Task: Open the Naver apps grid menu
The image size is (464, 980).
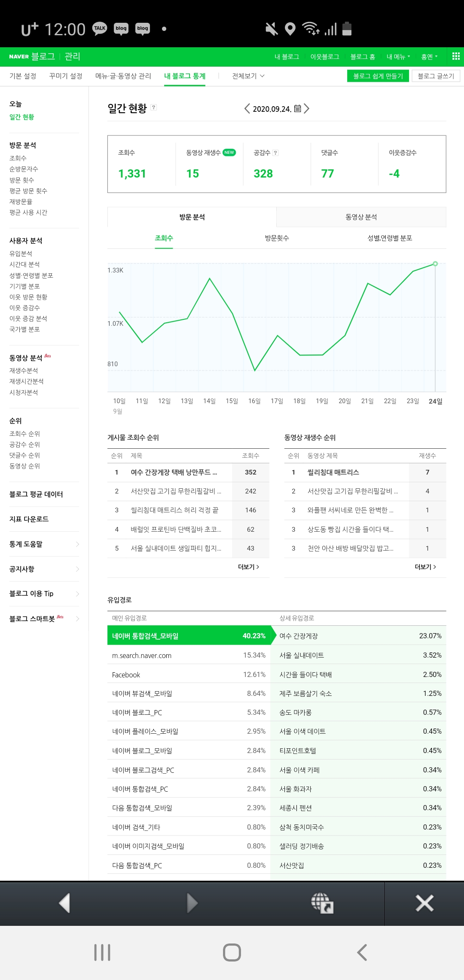Action: coord(456,56)
